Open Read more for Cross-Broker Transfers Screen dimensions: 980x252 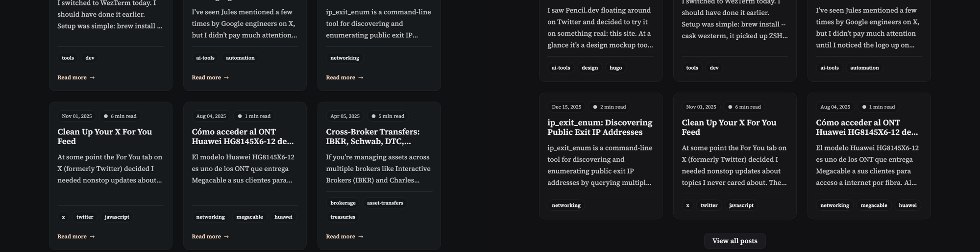point(344,236)
